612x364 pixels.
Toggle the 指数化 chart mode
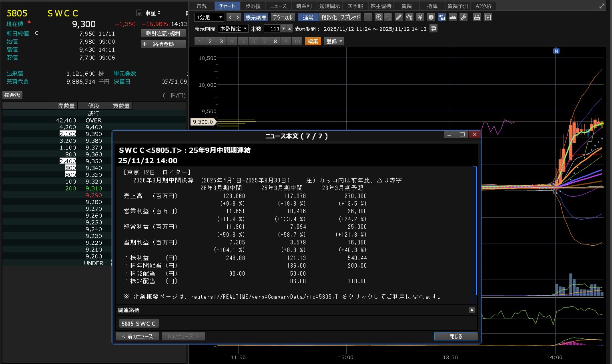click(329, 17)
